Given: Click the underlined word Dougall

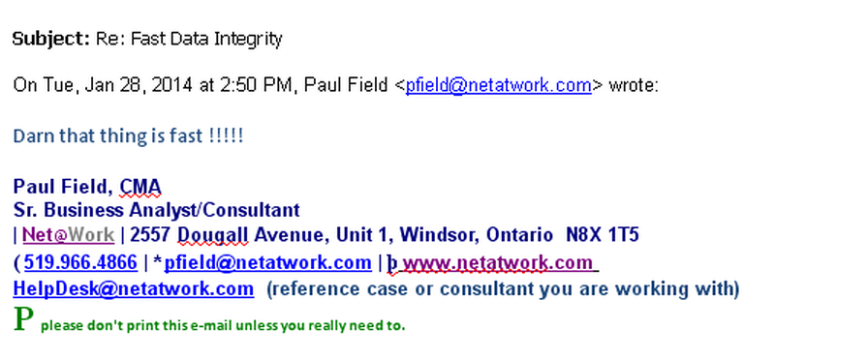Looking at the screenshot, I should [212, 236].
